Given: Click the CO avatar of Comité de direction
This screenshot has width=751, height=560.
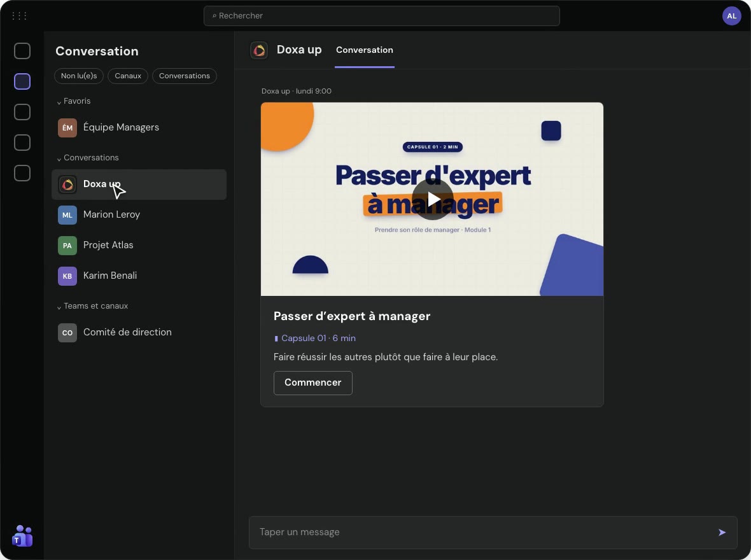Looking at the screenshot, I should tap(67, 333).
